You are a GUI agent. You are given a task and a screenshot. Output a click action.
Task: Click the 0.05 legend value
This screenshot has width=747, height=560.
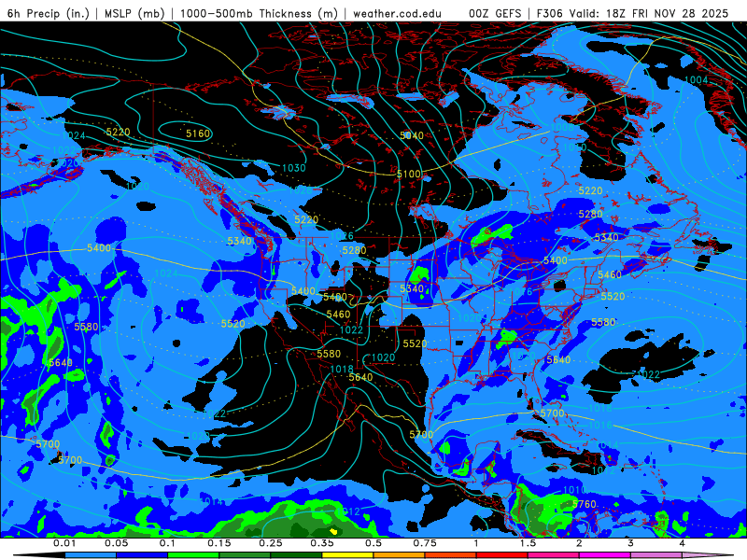tap(116, 543)
